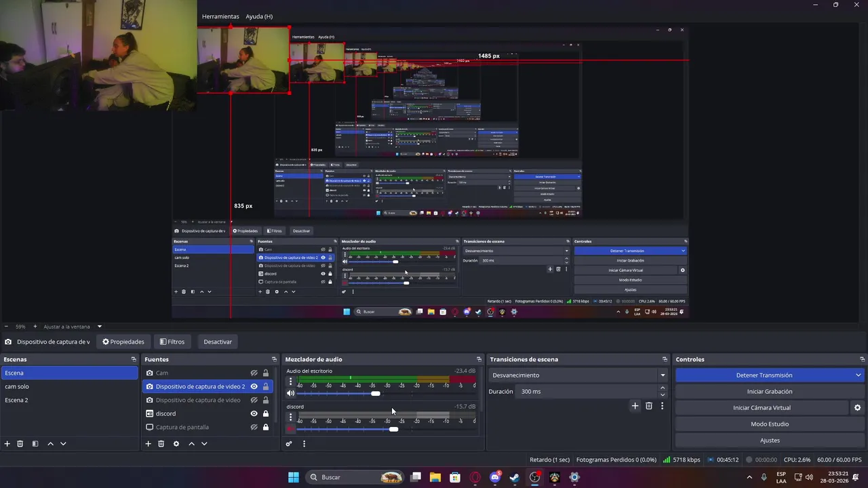Show Dispositivo de captura de video source
This screenshot has width=868, height=488.
(254, 400)
